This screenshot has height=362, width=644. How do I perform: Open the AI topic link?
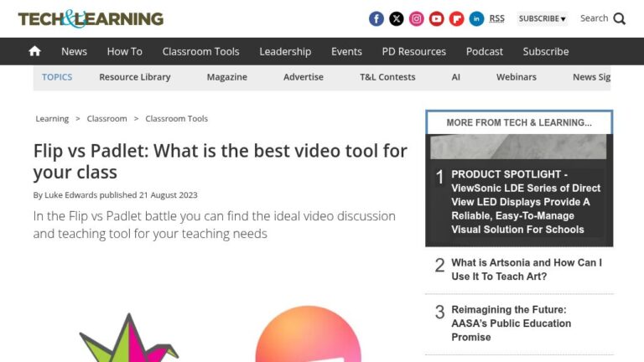tap(455, 77)
